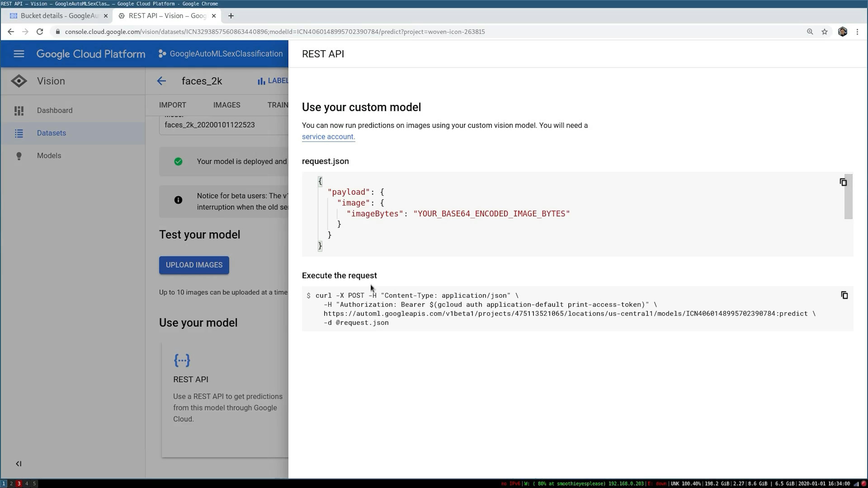Switch to workspace 3 in the taskbar

[19, 484]
